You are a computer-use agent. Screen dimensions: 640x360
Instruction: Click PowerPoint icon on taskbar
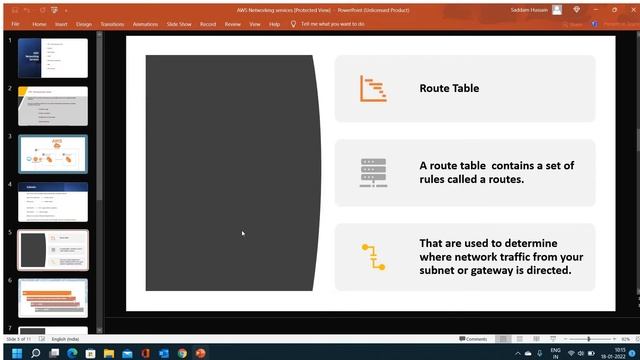point(200,353)
